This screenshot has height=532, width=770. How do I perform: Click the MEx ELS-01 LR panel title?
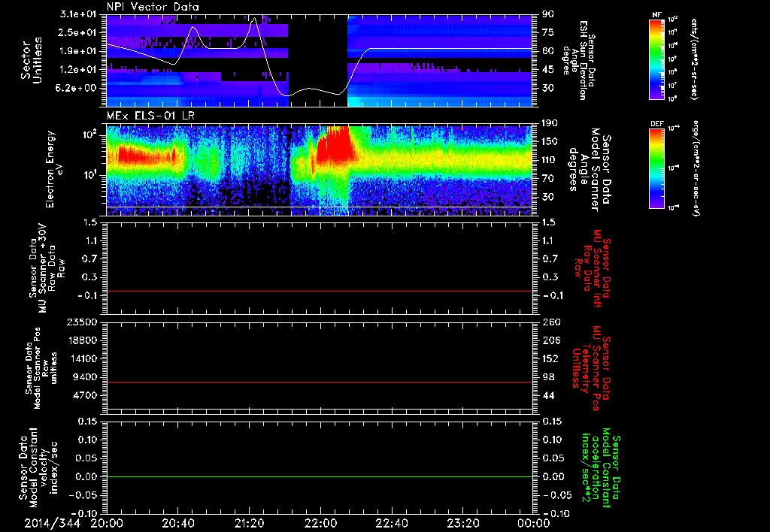click(150, 116)
